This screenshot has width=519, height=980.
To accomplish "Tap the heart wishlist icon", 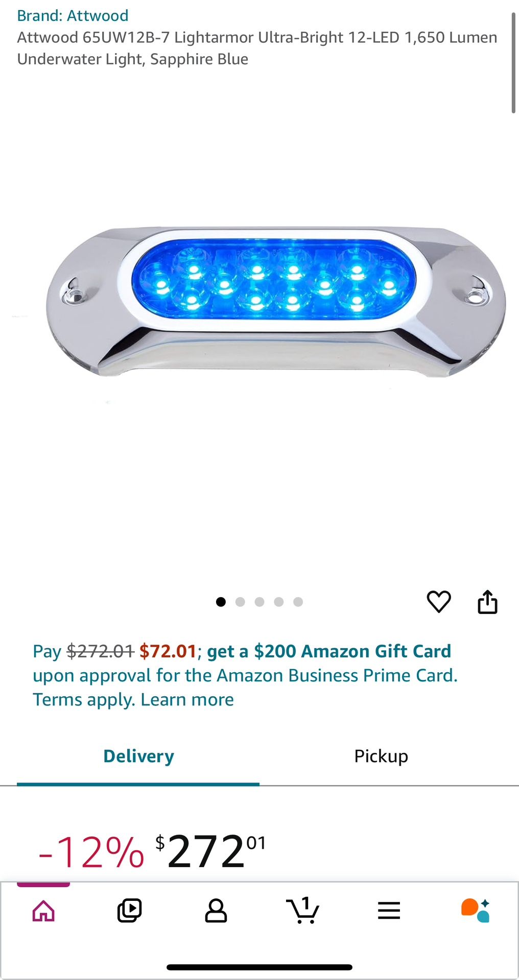I will [439, 602].
